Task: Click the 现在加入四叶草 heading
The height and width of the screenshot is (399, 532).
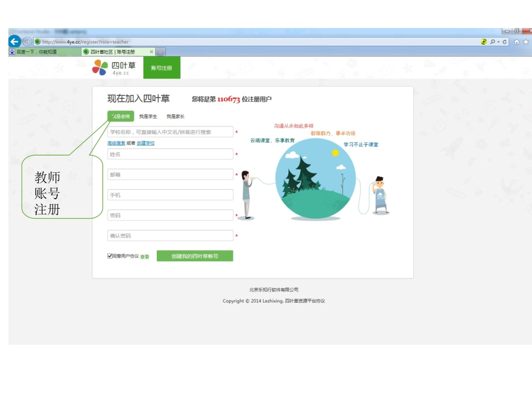Action: [138, 98]
